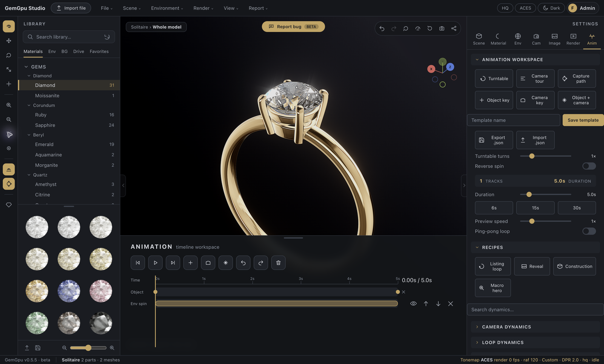Open the Material settings tab
604x364 pixels.
(x=498, y=39)
